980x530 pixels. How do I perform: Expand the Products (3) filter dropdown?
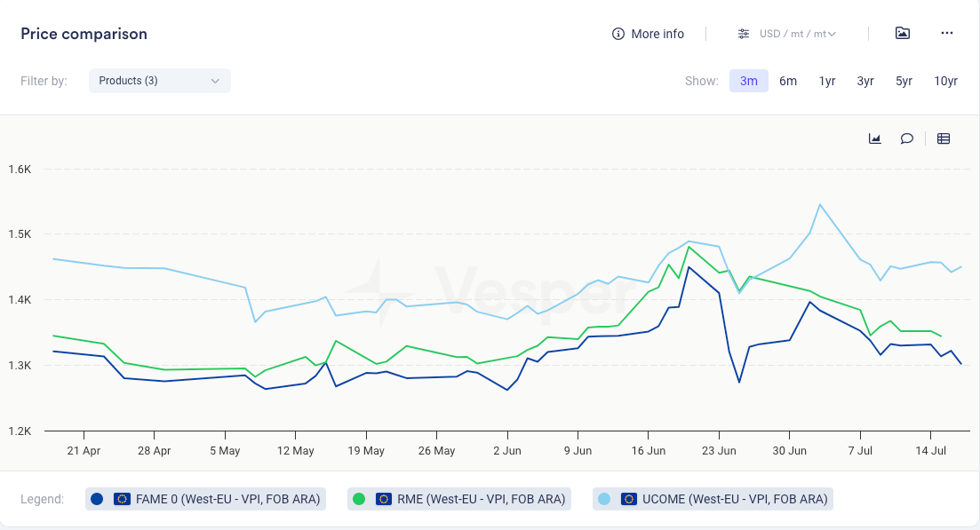tap(160, 81)
